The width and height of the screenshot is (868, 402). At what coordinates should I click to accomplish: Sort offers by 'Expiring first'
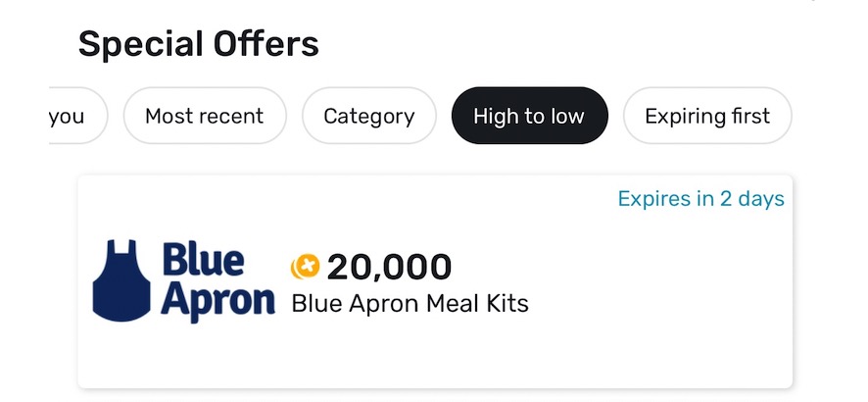pyautogui.click(x=706, y=117)
